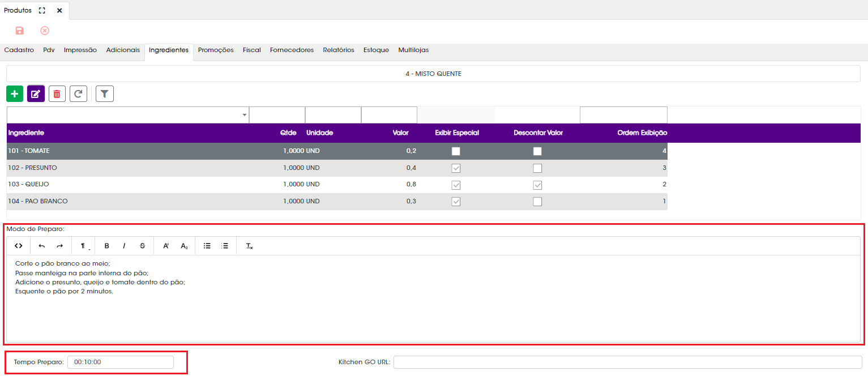
Task: Open the Multilojas tab
Action: (413, 50)
